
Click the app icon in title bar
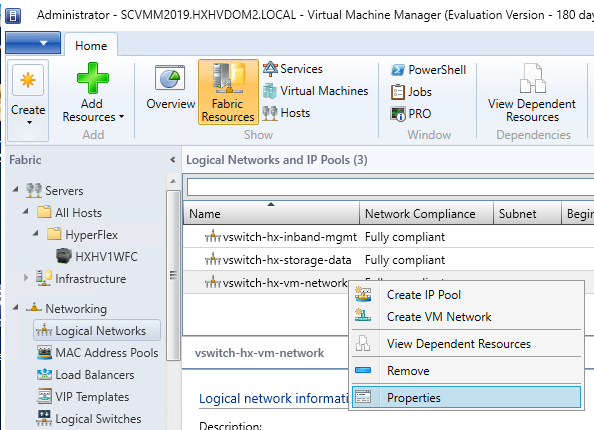13,16
